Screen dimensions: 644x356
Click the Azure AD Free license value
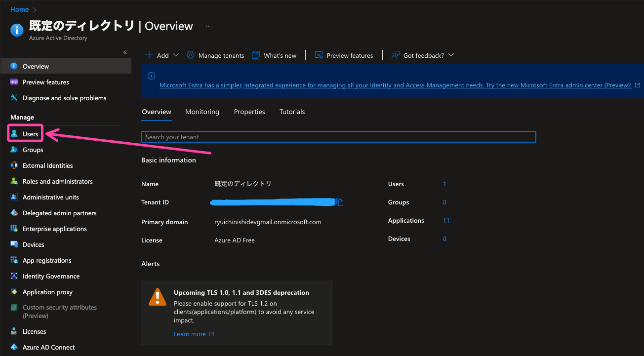pyautogui.click(x=235, y=240)
